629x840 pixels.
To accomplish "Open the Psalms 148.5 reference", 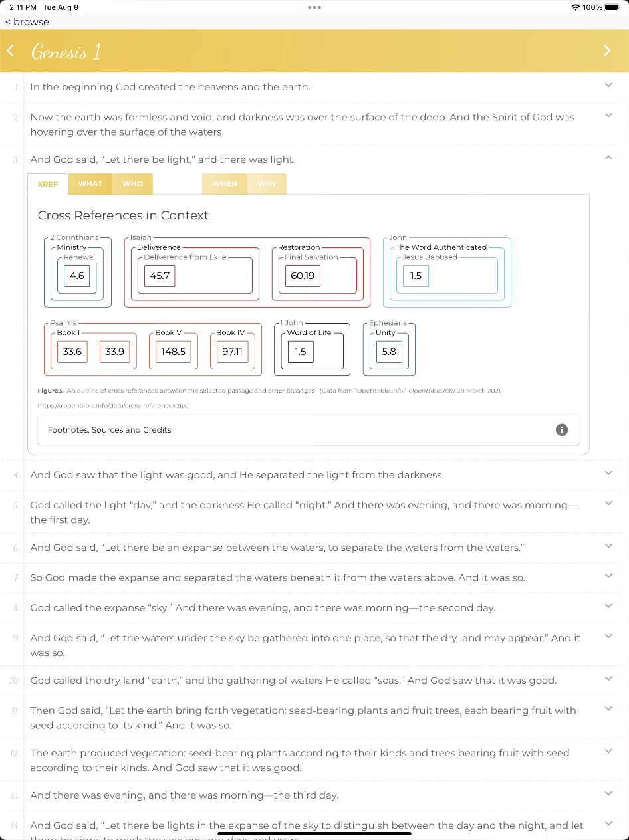I will pos(173,352).
